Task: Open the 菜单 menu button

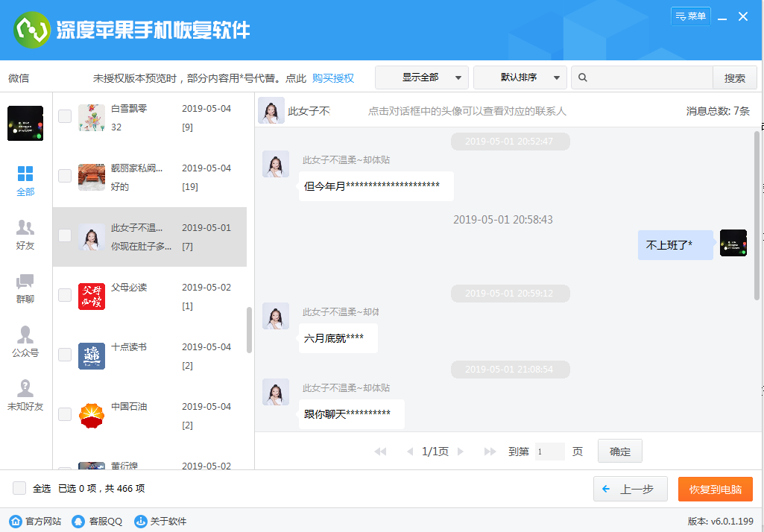Action: (x=690, y=16)
